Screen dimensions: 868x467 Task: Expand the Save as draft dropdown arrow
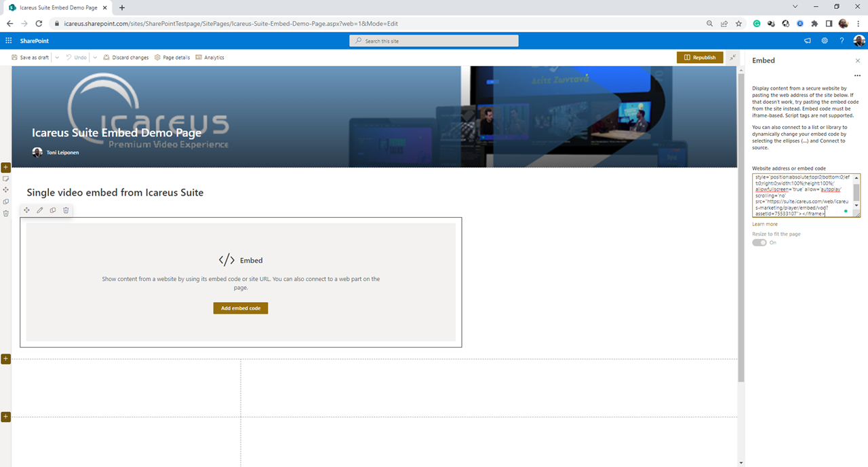tap(57, 58)
